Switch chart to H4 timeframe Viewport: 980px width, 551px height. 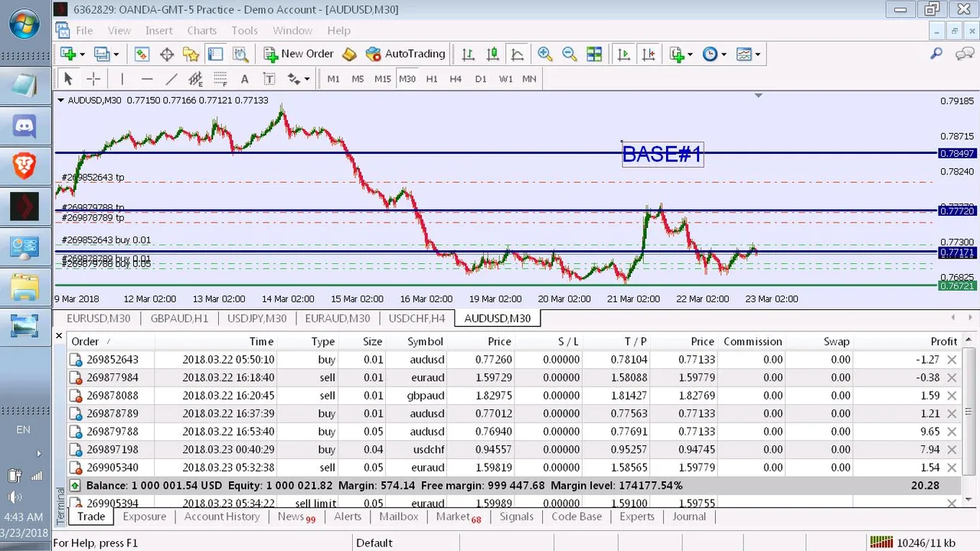click(456, 78)
